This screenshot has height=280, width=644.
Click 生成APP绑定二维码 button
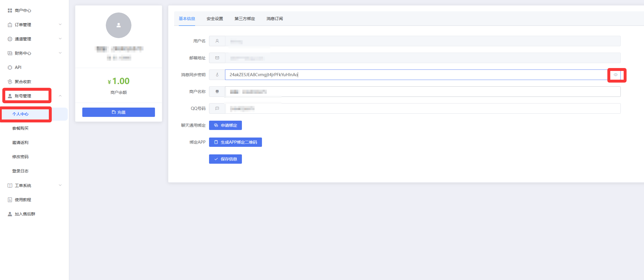(x=235, y=142)
